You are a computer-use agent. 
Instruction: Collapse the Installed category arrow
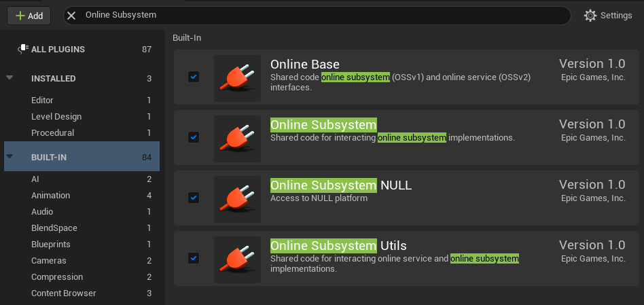(x=10, y=77)
